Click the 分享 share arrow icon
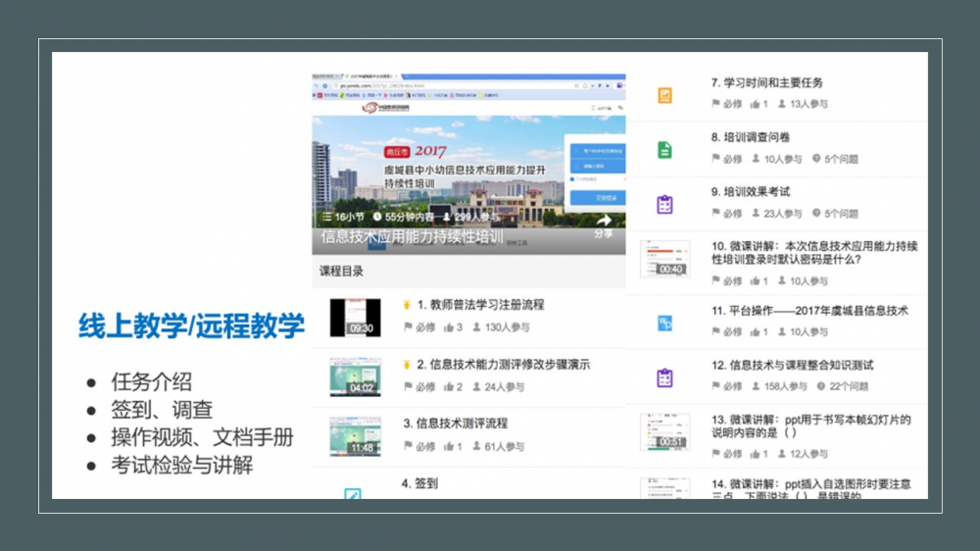The image size is (980, 551). click(604, 221)
